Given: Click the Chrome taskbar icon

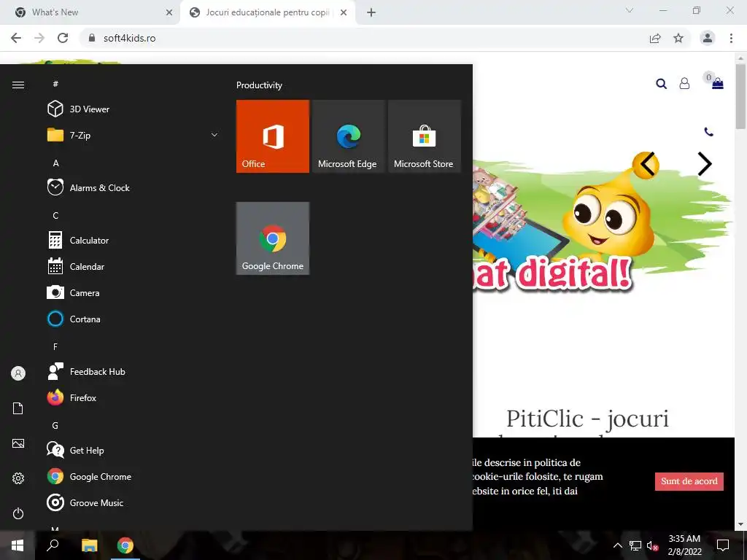Looking at the screenshot, I should click(125, 545).
